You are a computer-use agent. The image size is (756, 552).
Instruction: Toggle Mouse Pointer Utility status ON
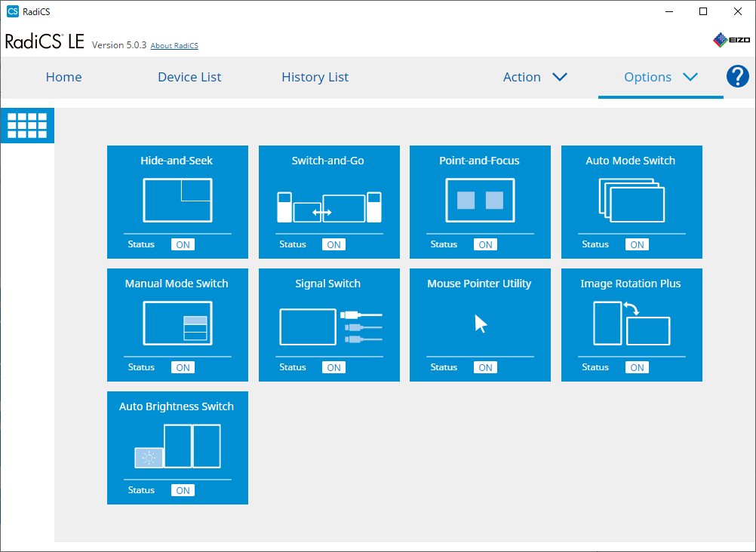click(x=485, y=367)
